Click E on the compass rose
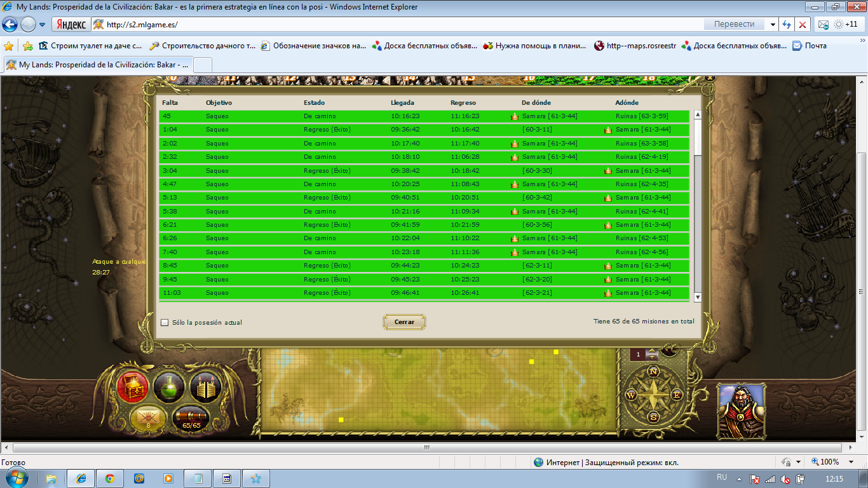 676,395
